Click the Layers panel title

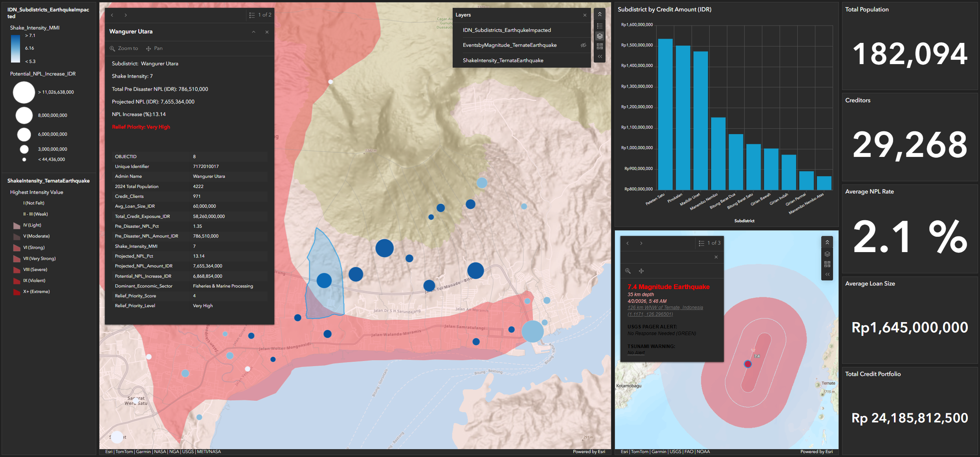point(463,15)
